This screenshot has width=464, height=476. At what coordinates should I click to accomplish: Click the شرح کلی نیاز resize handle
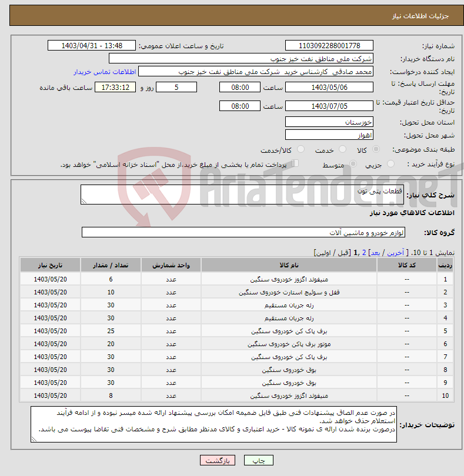pyautogui.click(x=84, y=201)
